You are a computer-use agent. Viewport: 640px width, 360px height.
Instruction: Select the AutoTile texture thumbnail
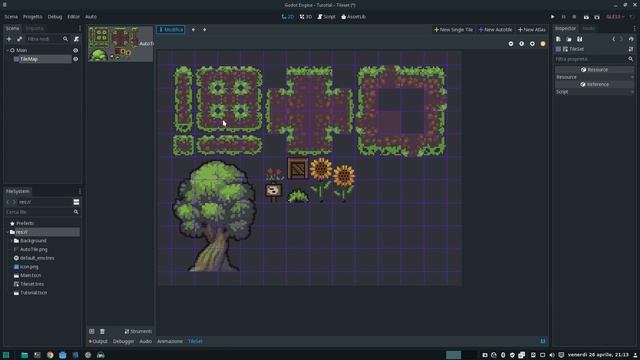[120, 44]
